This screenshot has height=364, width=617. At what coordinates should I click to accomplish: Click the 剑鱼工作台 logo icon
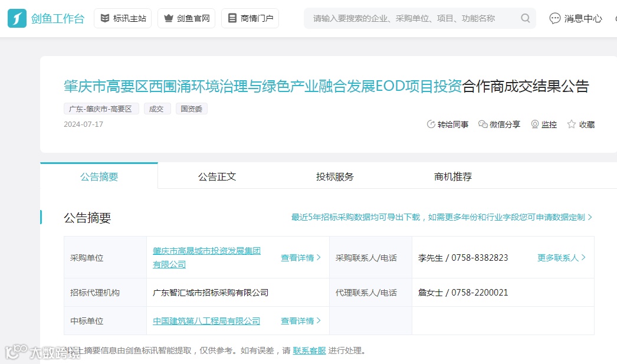click(17, 18)
